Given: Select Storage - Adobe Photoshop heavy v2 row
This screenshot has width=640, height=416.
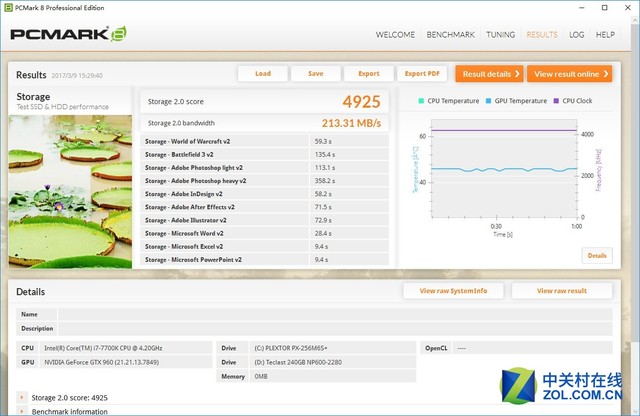Looking at the screenshot, I should pyautogui.click(x=264, y=180).
